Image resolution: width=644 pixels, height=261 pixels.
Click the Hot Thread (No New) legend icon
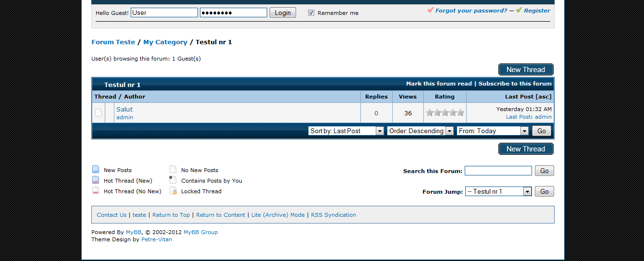[x=96, y=190]
